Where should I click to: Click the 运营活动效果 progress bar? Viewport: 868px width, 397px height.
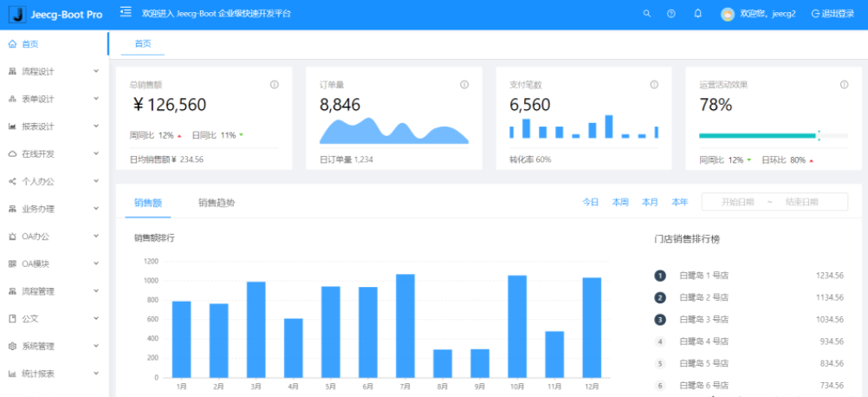(774, 135)
